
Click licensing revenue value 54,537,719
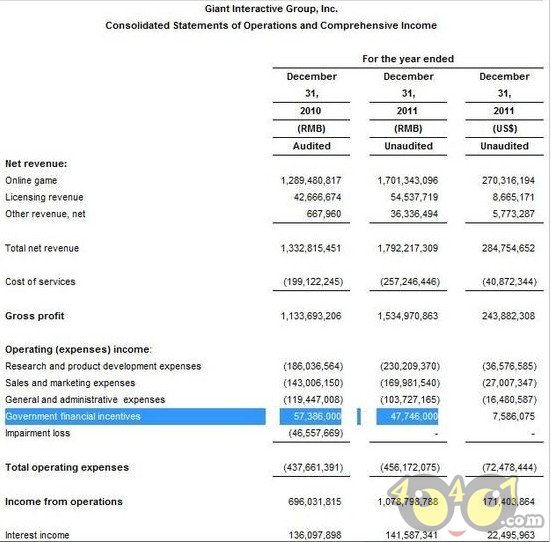tap(415, 197)
